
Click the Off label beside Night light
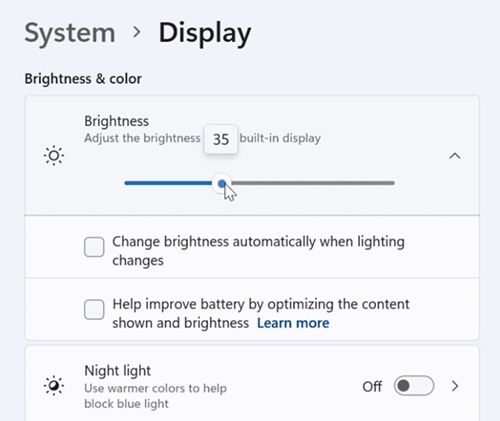372,387
